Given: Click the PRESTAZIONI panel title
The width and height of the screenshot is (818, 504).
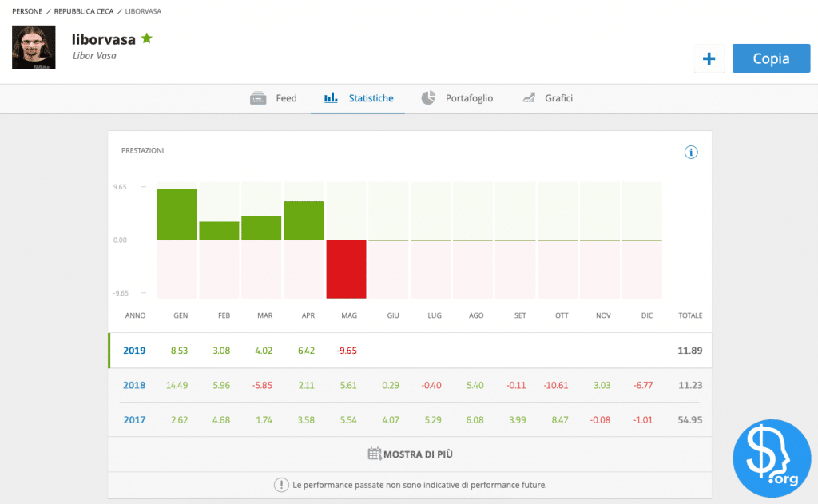Looking at the screenshot, I should coord(142,150).
